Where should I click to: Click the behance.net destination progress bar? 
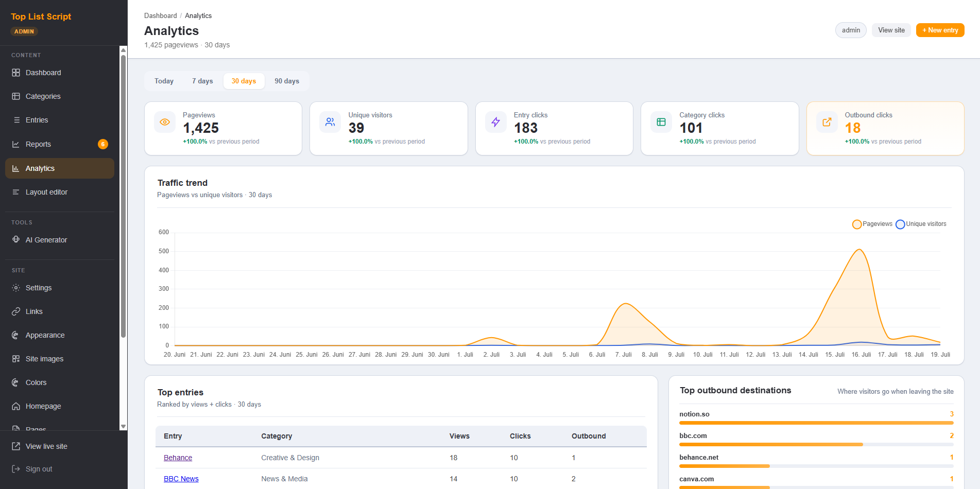[816, 466]
